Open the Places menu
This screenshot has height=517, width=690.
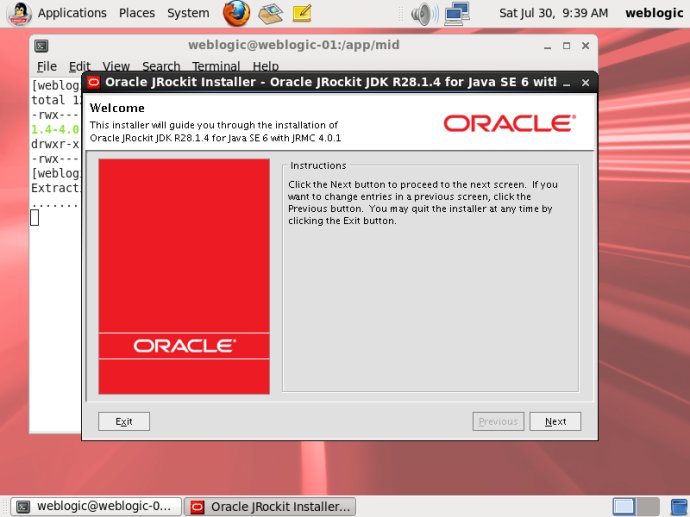[137, 13]
